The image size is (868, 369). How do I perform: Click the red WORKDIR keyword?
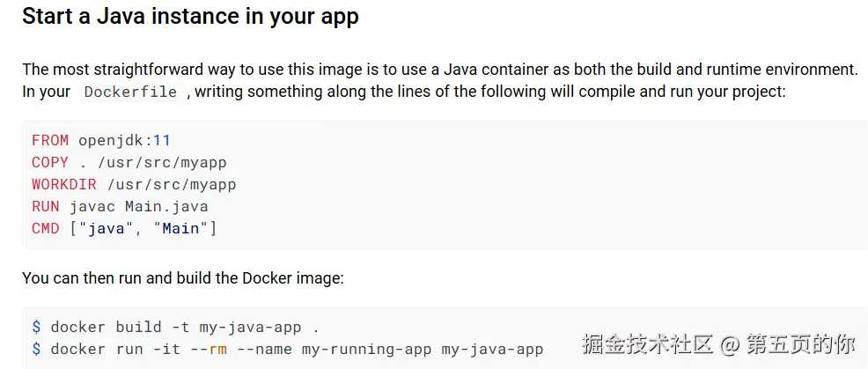(x=64, y=184)
